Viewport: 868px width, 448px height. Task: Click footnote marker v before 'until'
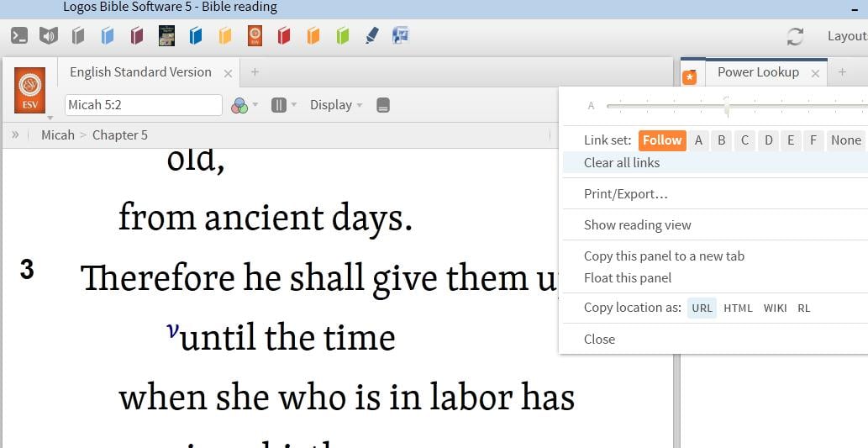pos(173,330)
